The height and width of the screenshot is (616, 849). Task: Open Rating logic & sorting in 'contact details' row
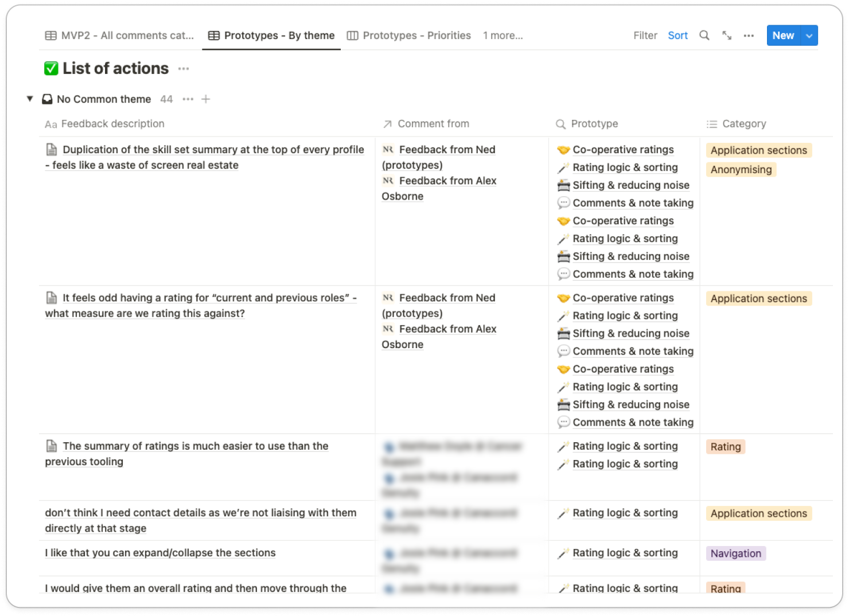pyautogui.click(x=625, y=513)
